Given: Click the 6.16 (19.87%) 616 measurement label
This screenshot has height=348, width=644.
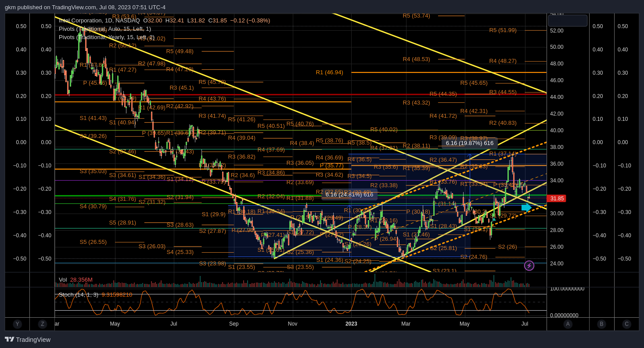Looking at the screenshot, I should coord(470,143).
